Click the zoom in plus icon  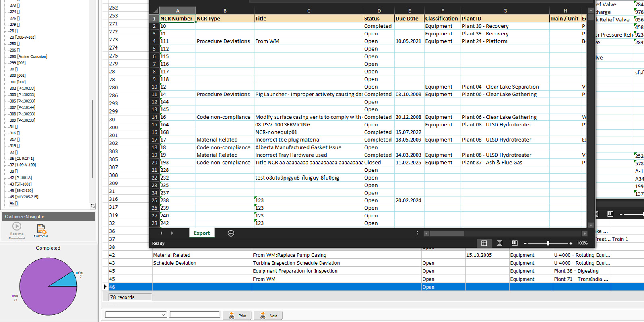[571, 243]
